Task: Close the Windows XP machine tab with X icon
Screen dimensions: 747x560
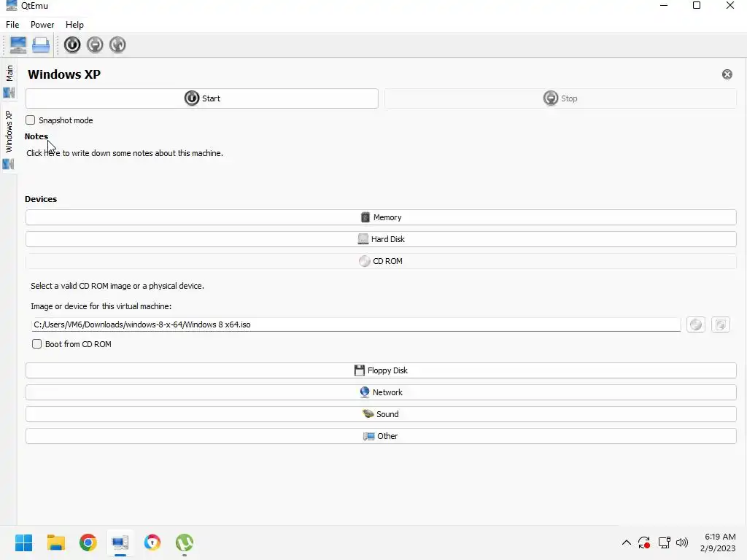Action: click(727, 74)
